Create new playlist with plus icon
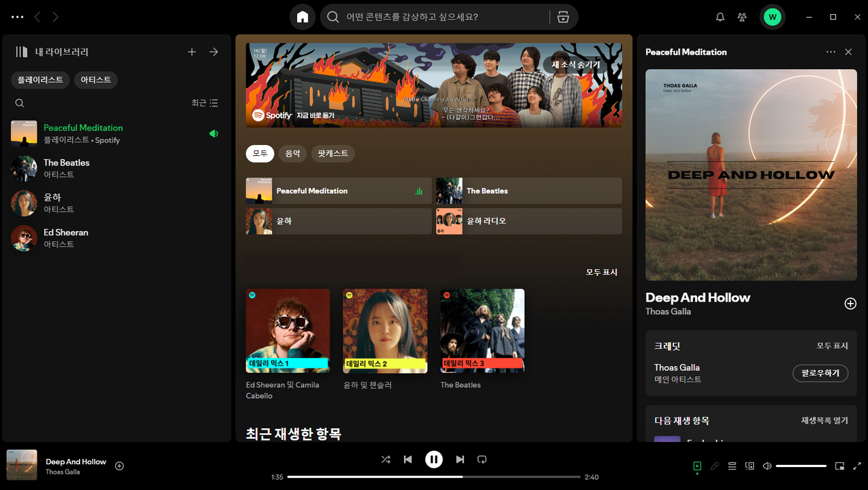Viewport: 868px width, 490px height. tap(192, 52)
